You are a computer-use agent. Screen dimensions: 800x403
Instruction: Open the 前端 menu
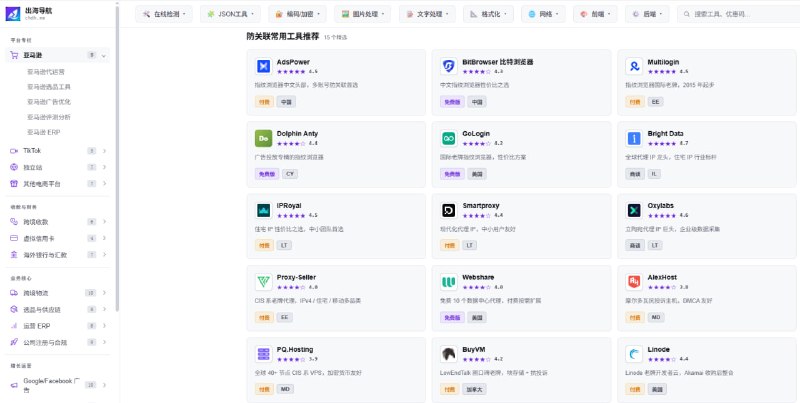595,14
